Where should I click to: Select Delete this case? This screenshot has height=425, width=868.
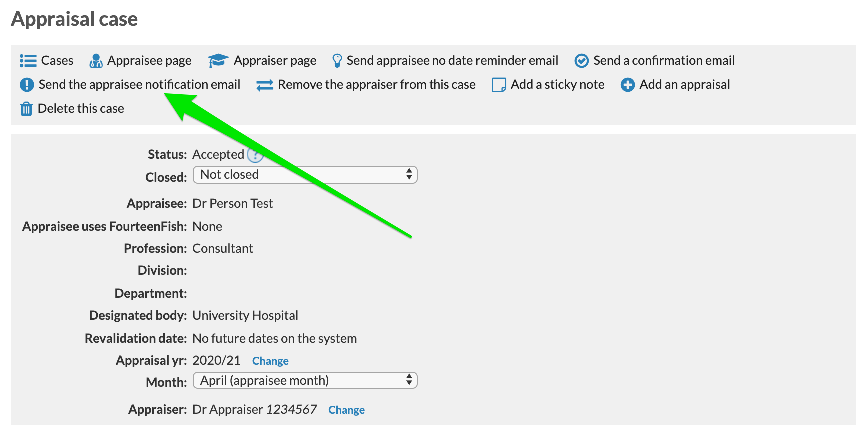point(81,109)
